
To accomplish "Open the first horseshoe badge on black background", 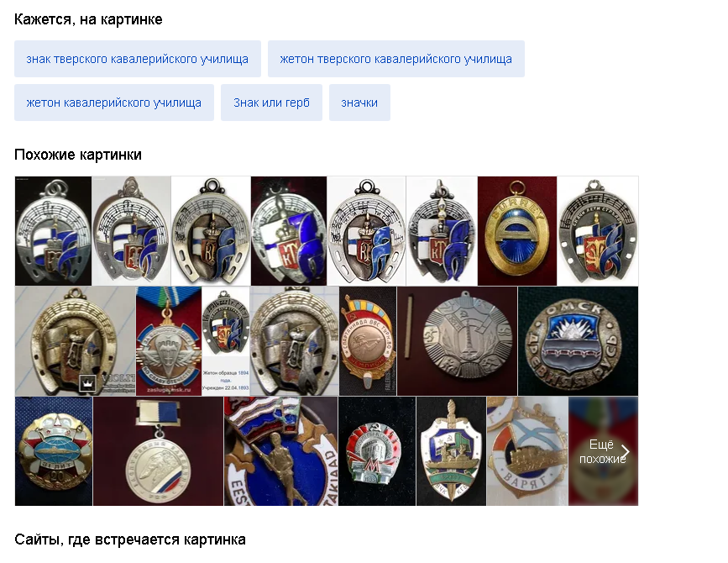I will (x=54, y=231).
